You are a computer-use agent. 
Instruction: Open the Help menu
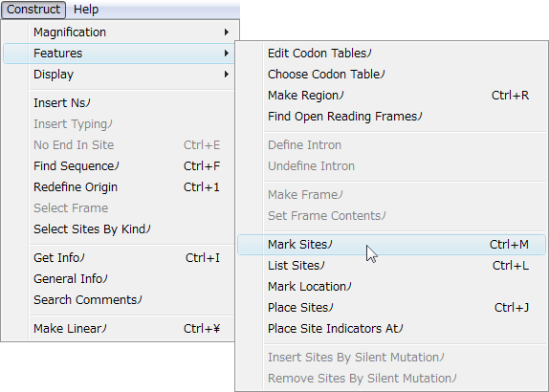pos(86,10)
